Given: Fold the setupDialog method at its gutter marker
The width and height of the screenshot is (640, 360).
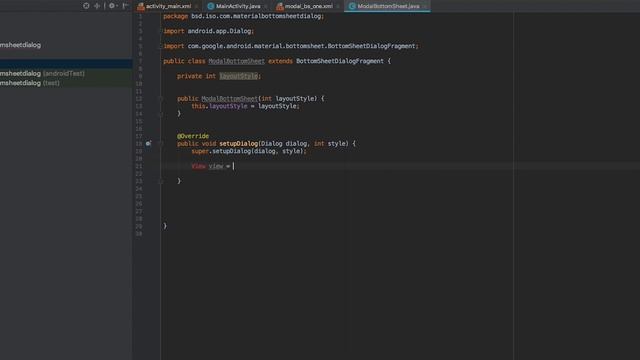Looking at the screenshot, I should (x=160, y=143).
